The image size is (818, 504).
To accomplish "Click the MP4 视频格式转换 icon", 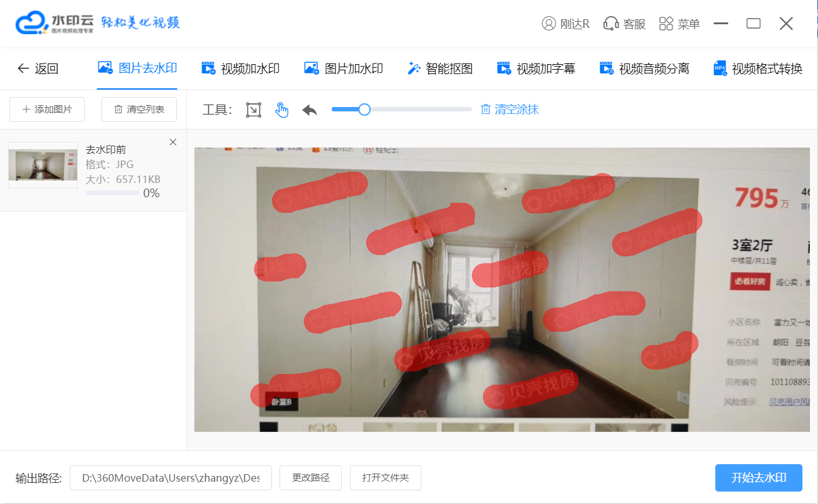I will coord(720,68).
